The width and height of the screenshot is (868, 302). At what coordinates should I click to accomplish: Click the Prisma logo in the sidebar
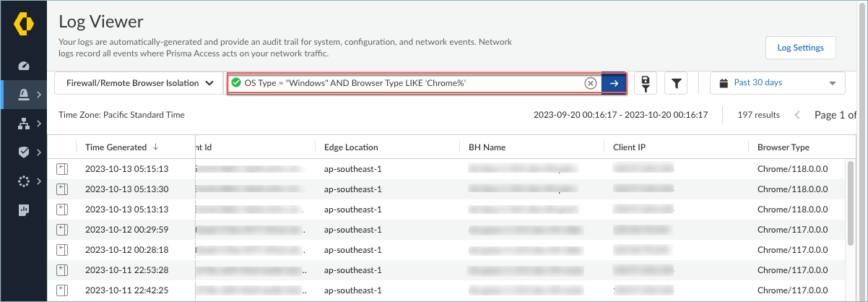(x=24, y=24)
